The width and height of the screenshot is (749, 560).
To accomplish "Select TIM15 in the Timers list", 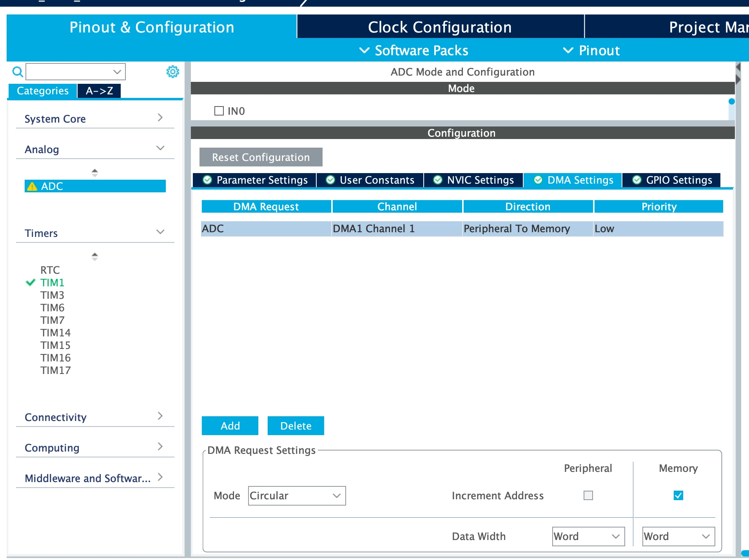I will [55, 345].
